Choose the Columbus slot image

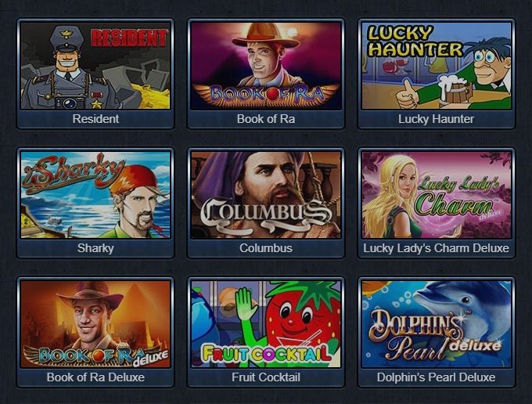click(266, 195)
